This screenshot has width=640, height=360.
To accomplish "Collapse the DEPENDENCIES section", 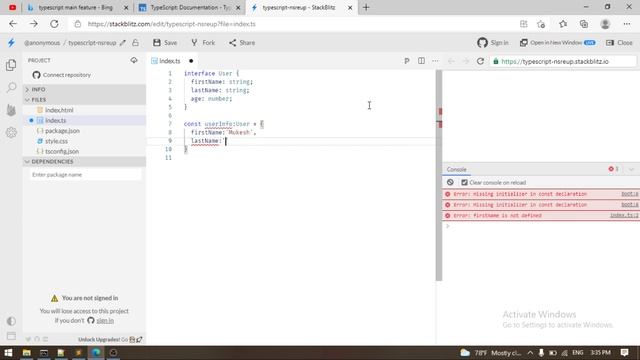I will coord(84,162).
